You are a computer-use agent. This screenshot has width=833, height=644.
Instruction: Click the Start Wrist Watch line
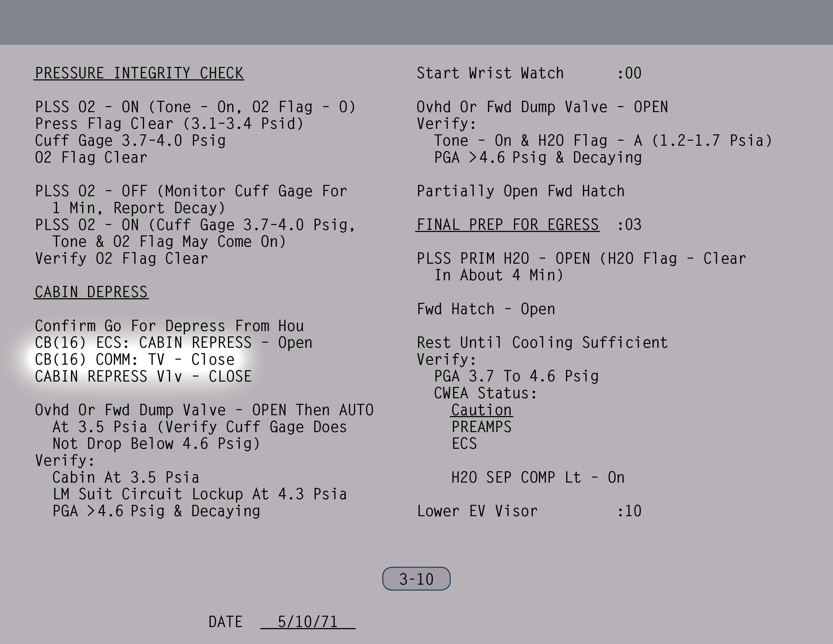[x=490, y=73]
